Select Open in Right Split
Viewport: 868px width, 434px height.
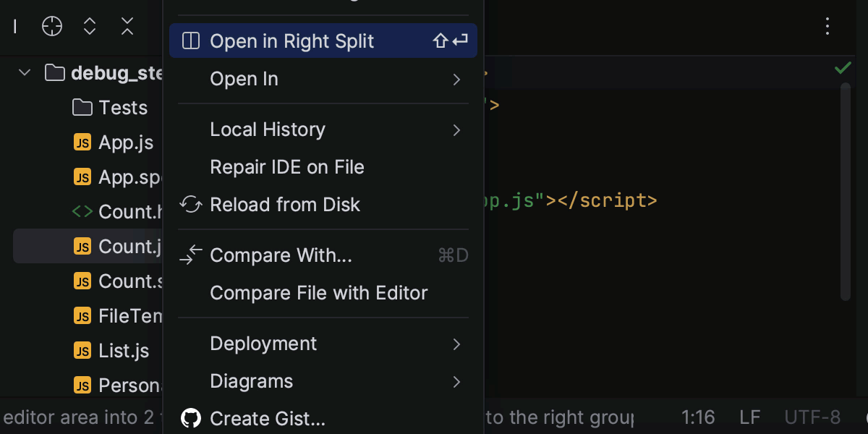tap(292, 41)
